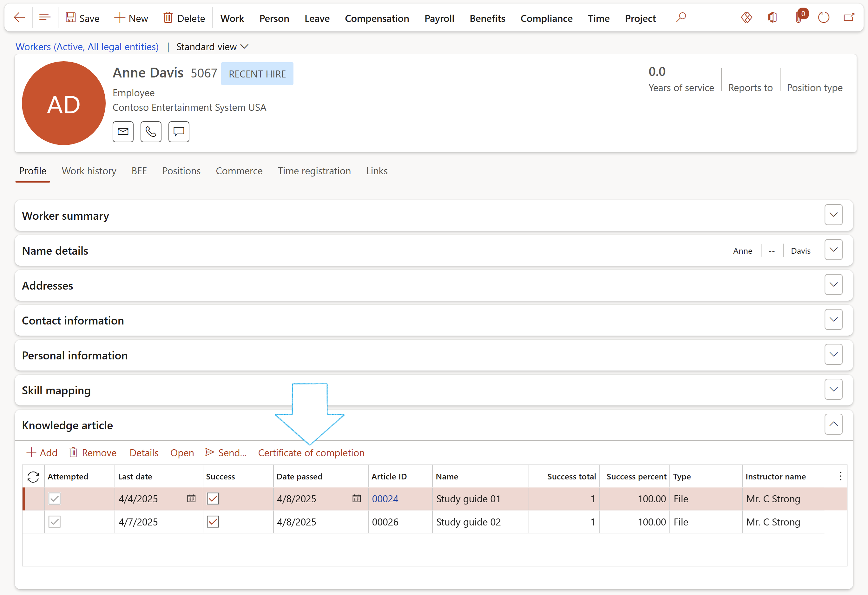Image resolution: width=868 pixels, height=595 pixels.
Task: Click Certificate of completion button
Action: (311, 453)
